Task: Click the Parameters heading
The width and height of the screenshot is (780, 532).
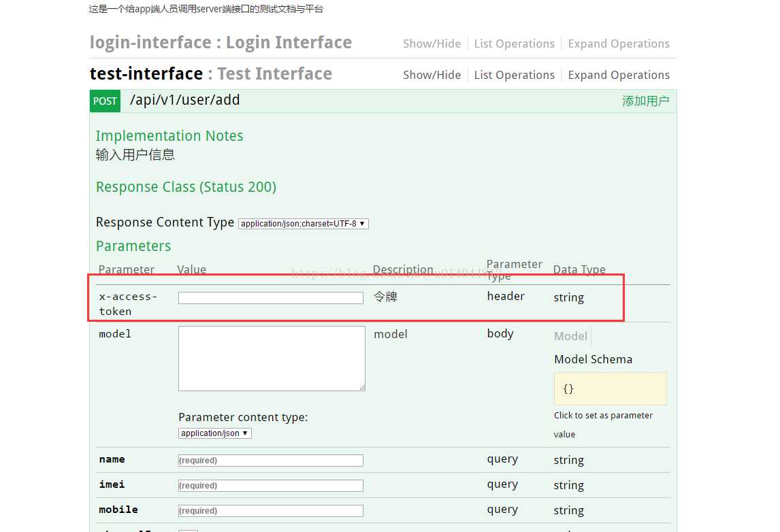Action: coord(133,246)
